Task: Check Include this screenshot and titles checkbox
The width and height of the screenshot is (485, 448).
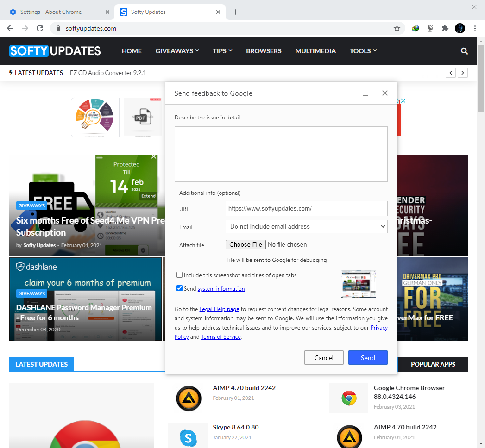Action: pyautogui.click(x=179, y=275)
